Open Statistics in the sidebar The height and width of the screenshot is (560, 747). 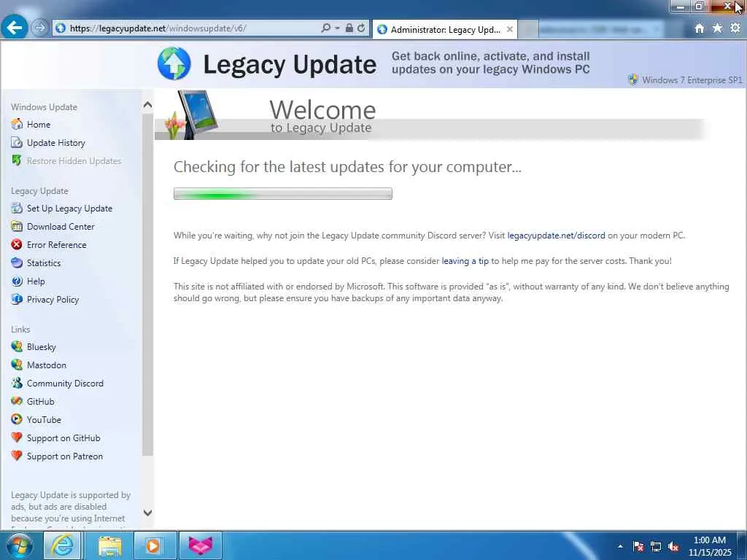pyautogui.click(x=44, y=262)
